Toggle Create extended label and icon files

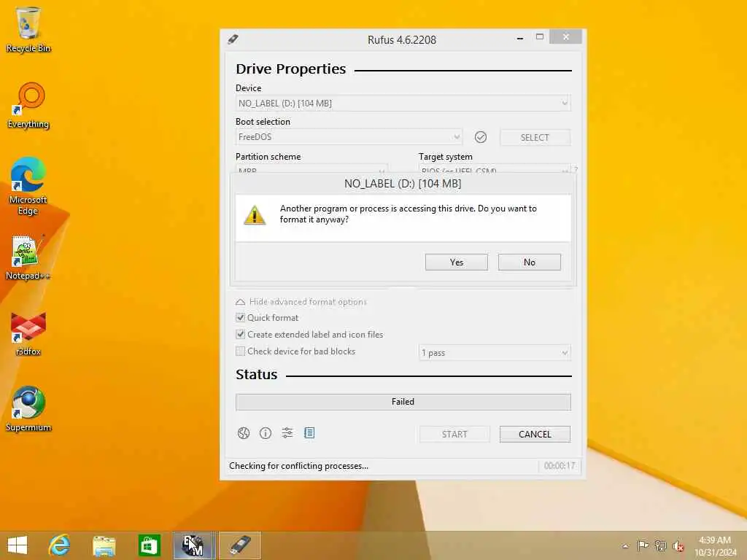click(240, 334)
